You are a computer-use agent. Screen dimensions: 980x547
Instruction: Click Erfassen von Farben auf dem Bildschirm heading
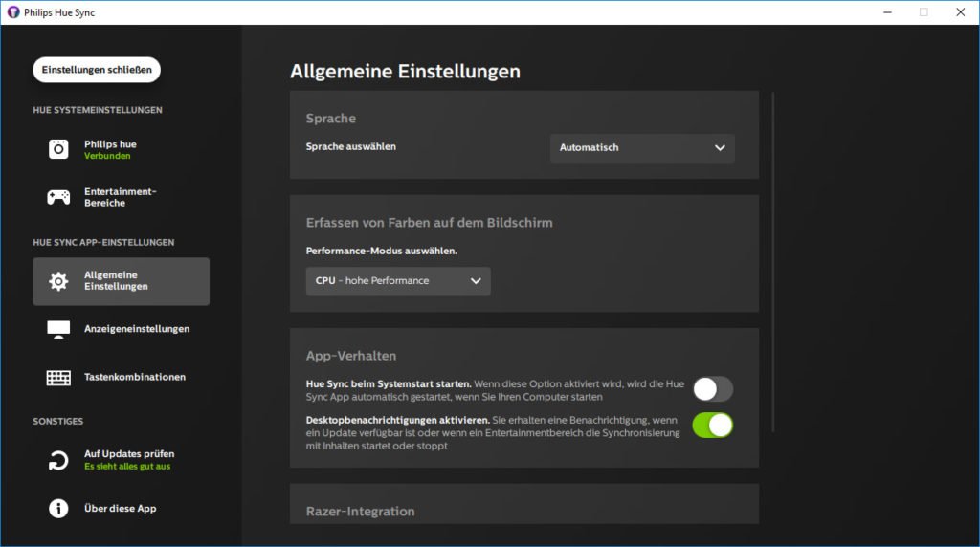point(429,223)
